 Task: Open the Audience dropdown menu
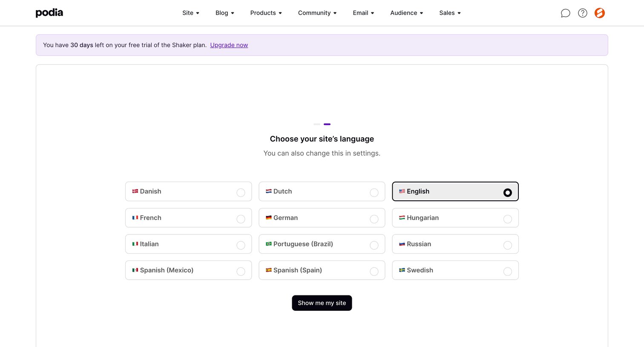(407, 13)
